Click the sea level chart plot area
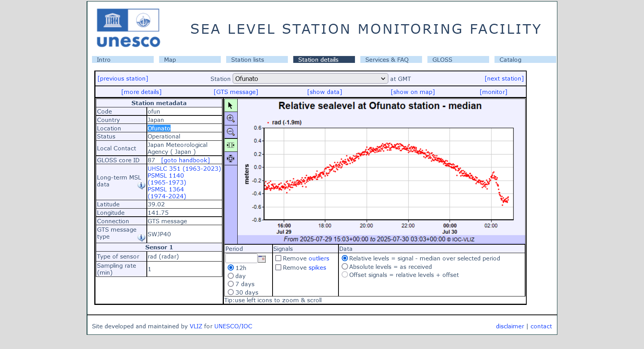 (x=389, y=174)
